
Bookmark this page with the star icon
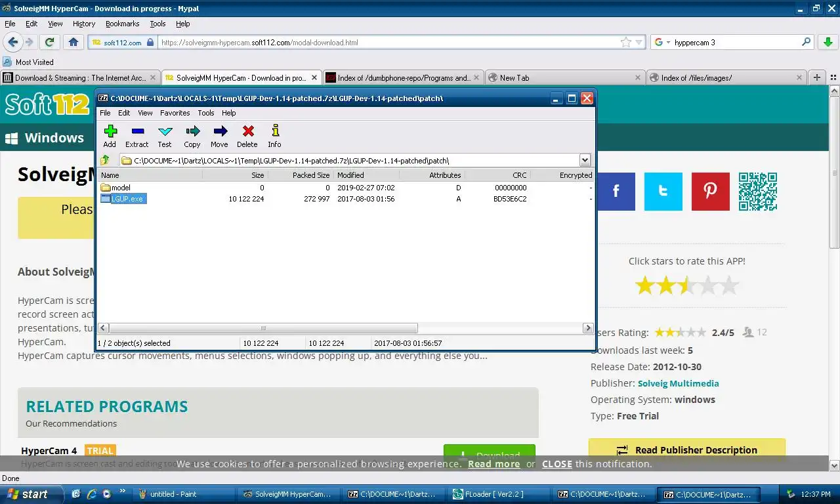(x=626, y=42)
